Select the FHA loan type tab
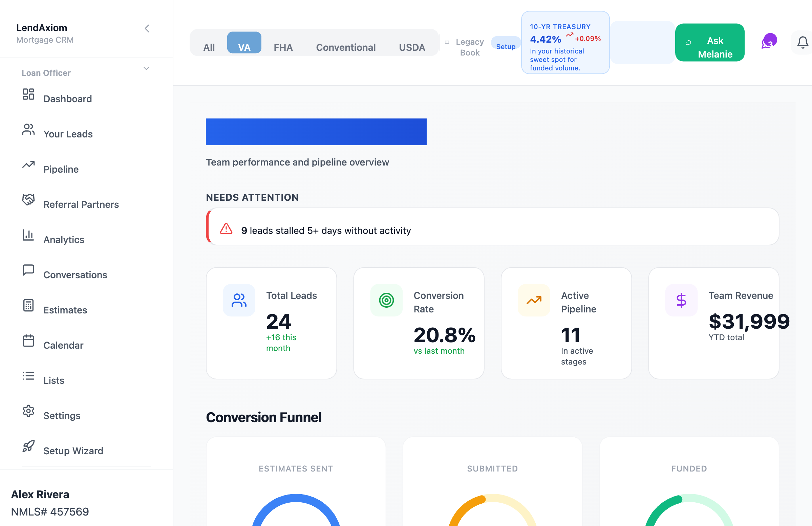 [283, 47]
